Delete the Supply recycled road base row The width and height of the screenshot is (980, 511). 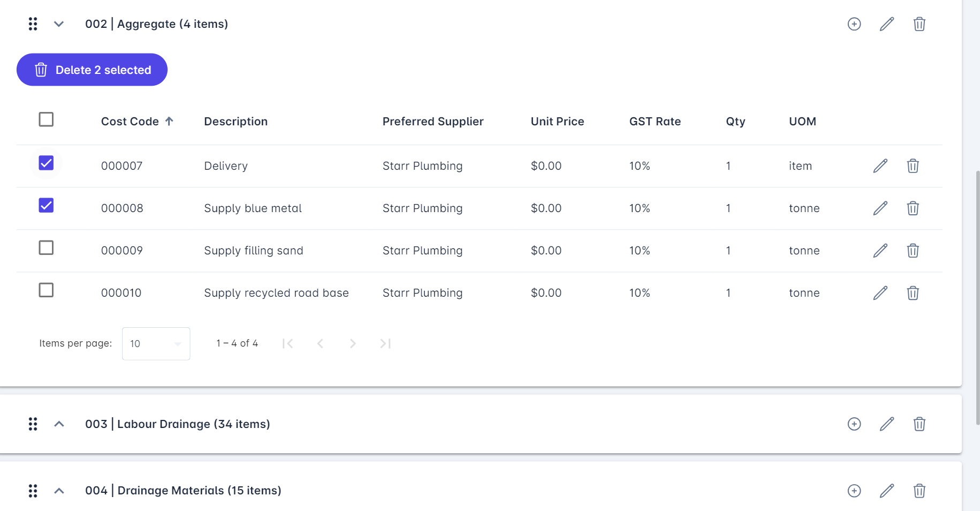[x=913, y=293]
